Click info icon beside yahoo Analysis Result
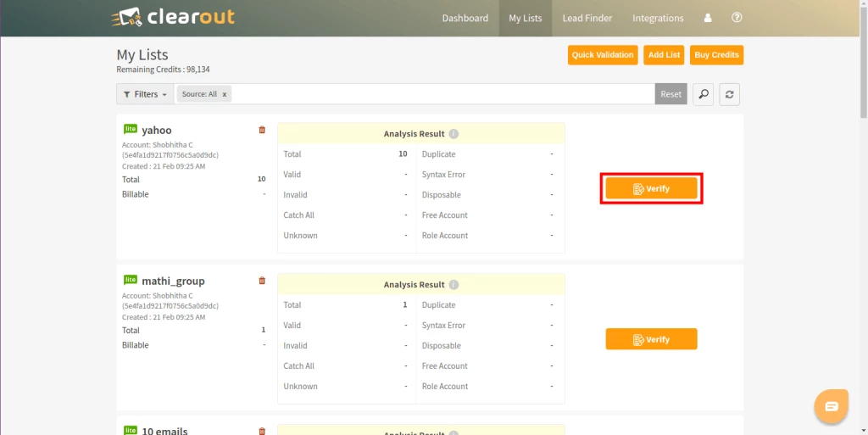 pos(453,134)
